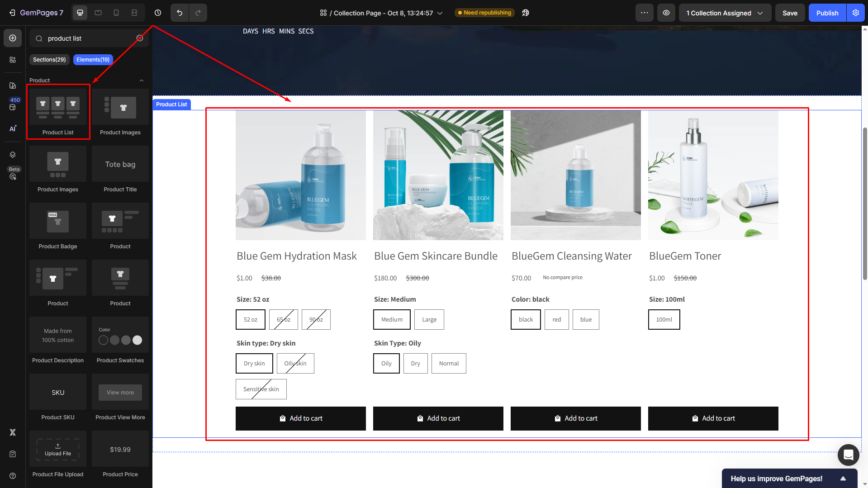Screen dimensions: 868x488
Task: Preview page with eye icon
Action: pos(666,13)
